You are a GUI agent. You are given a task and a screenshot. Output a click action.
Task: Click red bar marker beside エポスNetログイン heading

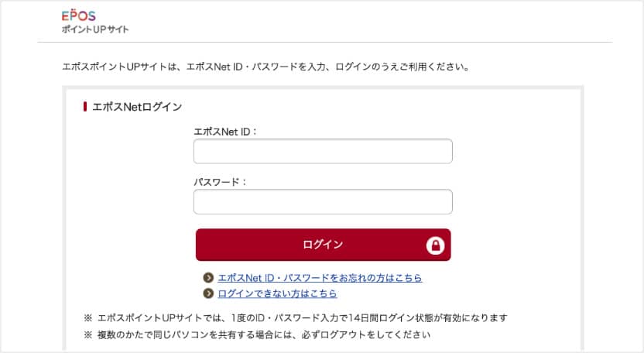coord(85,107)
